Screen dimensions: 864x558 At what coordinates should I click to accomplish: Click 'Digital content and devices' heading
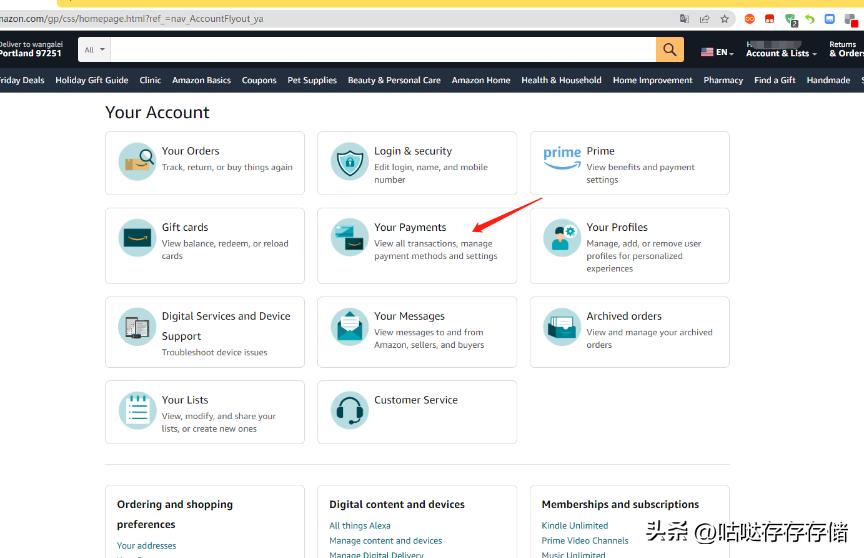[397, 504]
